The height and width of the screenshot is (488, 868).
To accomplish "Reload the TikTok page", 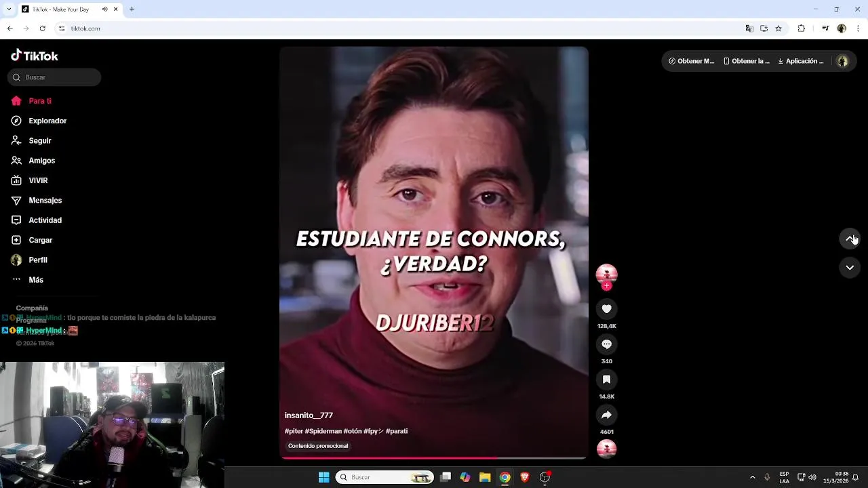I will click(x=42, y=28).
